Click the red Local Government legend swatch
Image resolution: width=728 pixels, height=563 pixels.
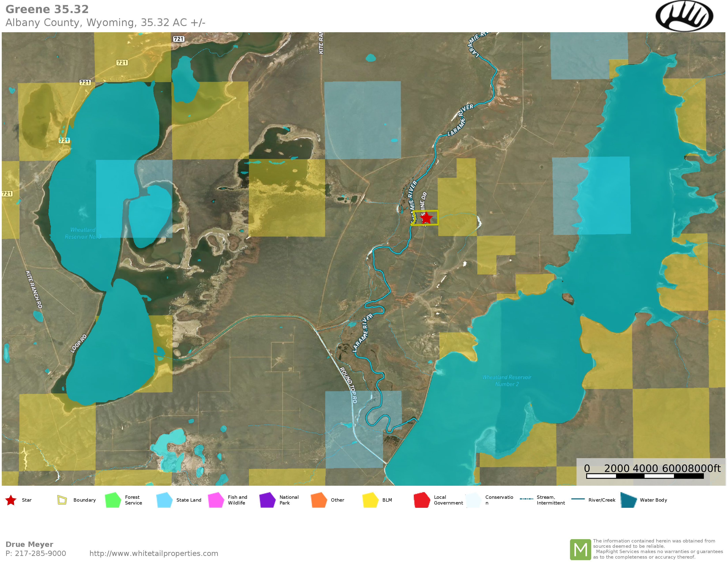click(422, 500)
